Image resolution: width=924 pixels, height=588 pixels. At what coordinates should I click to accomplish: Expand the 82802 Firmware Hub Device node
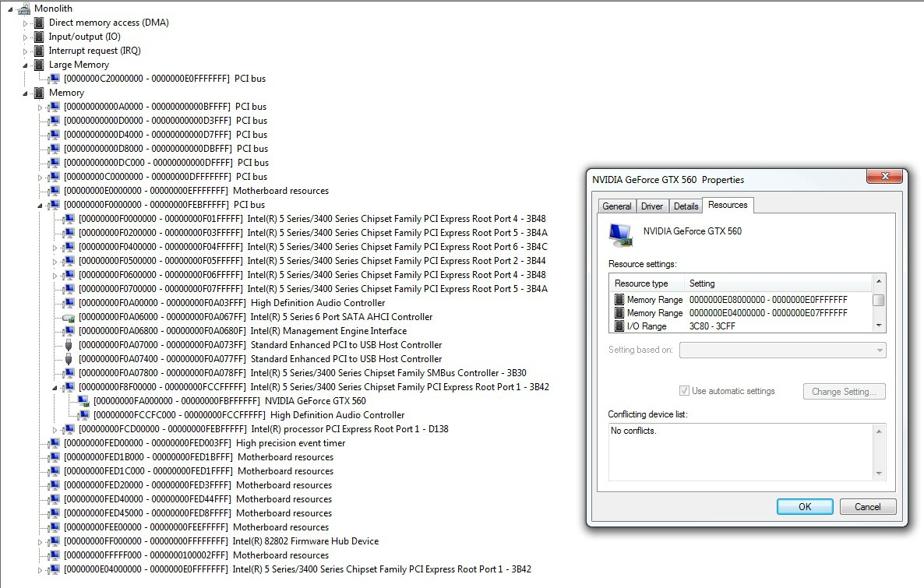click(x=40, y=542)
